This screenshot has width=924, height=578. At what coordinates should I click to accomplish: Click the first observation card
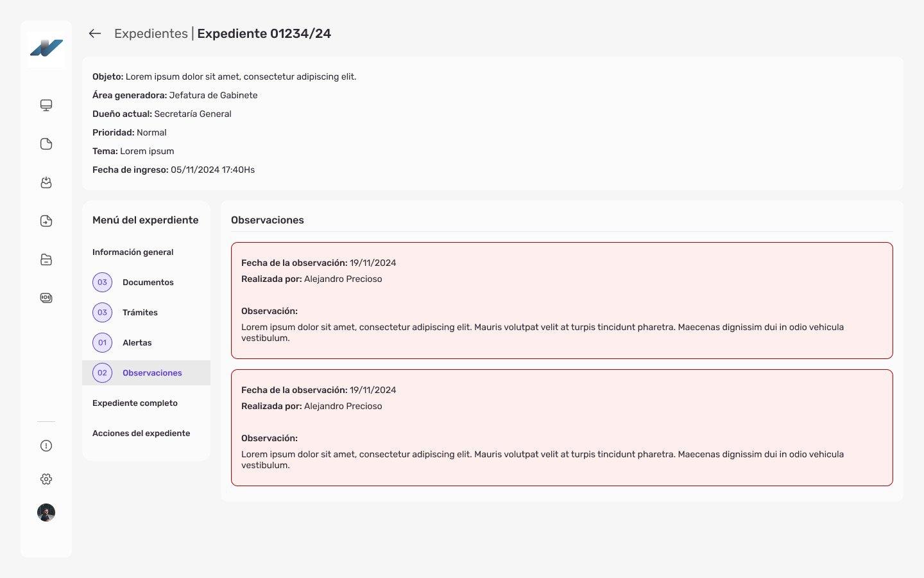coord(561,300)
